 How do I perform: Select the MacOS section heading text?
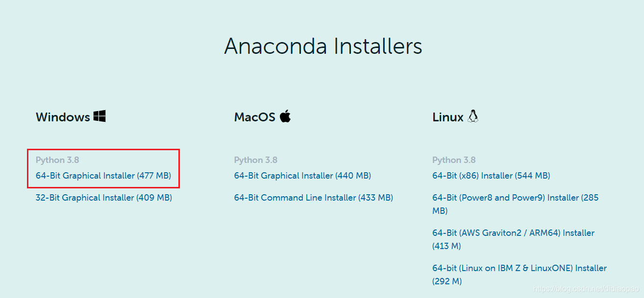point(255,117)
